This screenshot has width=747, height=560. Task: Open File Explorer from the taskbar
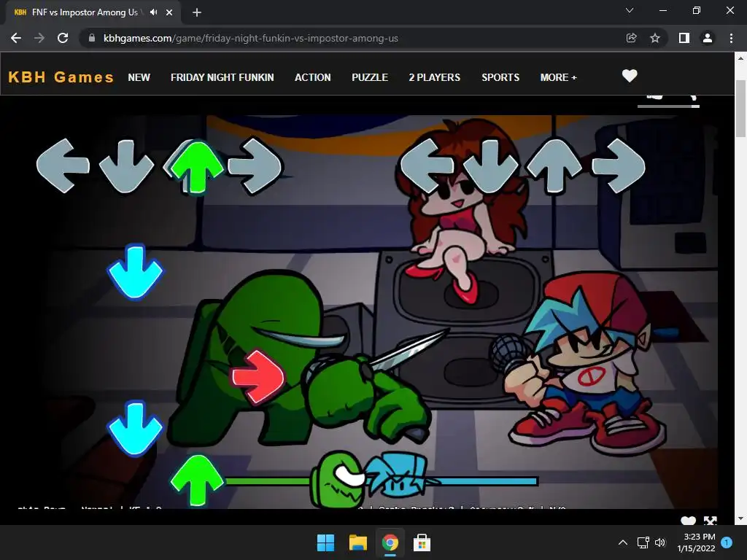(x=357, y=542)
